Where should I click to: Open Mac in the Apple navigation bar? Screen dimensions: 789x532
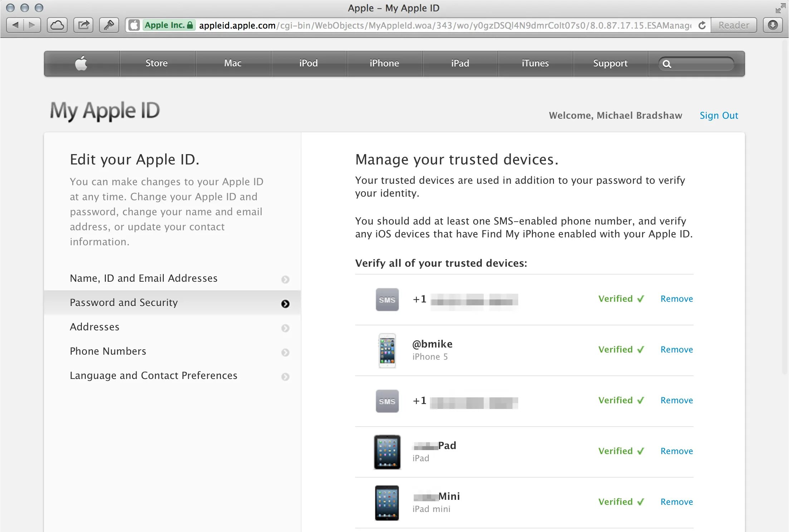point(233,63)
